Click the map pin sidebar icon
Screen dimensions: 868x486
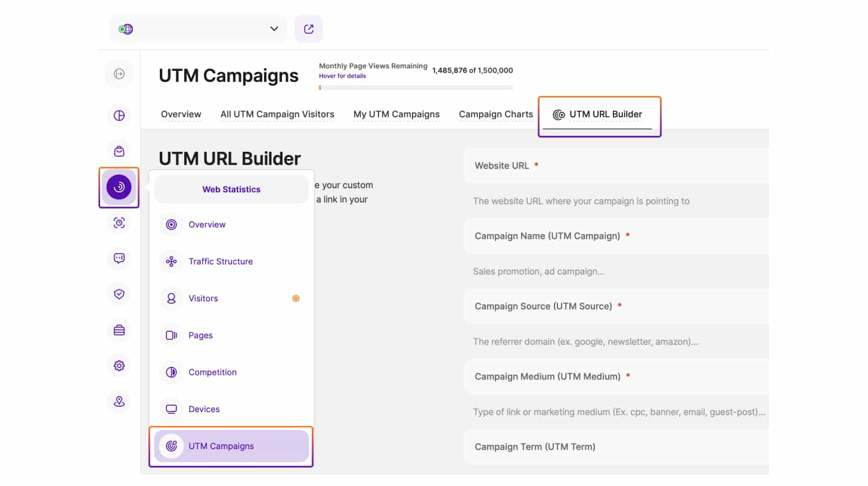click(119, 401)
